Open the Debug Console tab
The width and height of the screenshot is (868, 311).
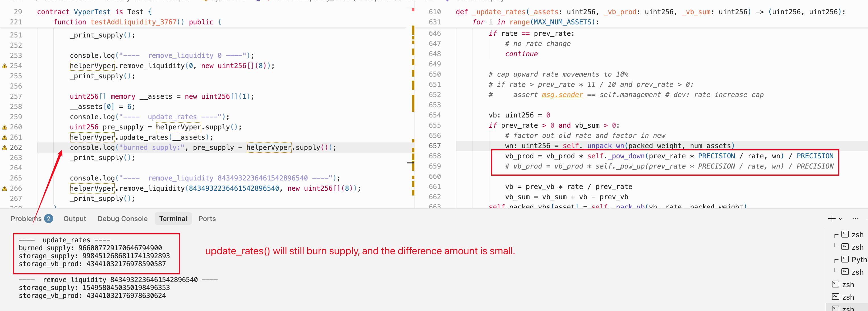click(123, 219)
